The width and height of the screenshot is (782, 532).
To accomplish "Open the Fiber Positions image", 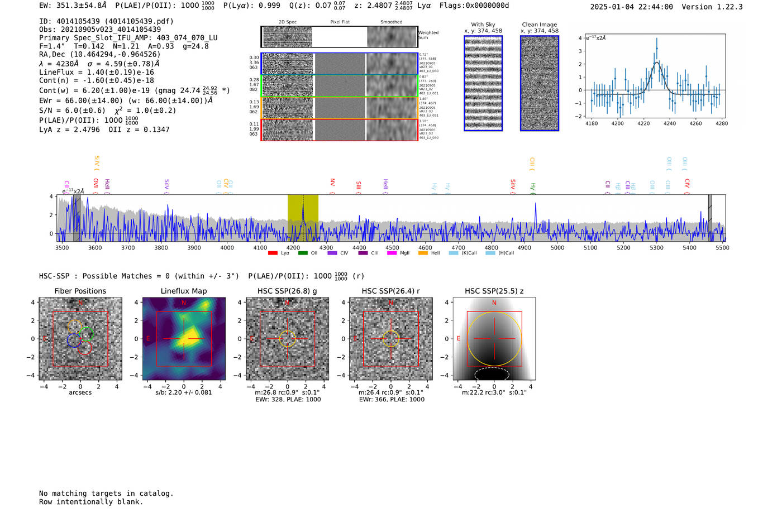I will 80,339.
